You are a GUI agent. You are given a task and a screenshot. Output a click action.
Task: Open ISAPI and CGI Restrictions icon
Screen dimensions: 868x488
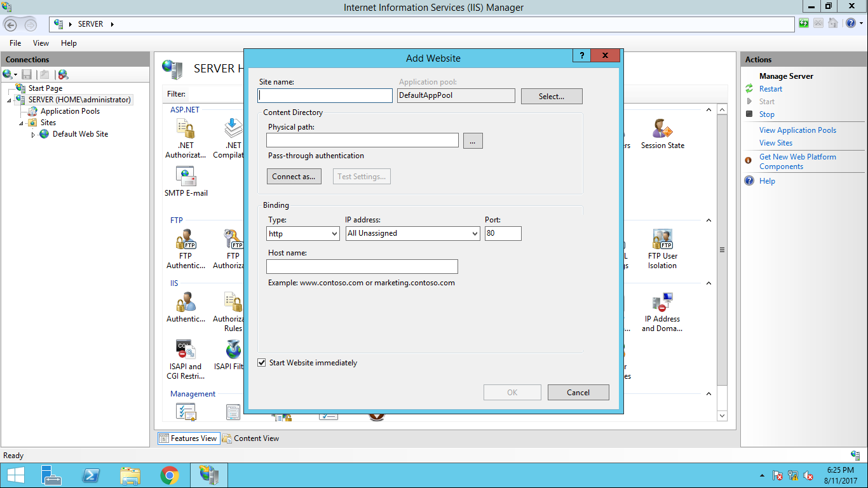[x=186, y=349]
